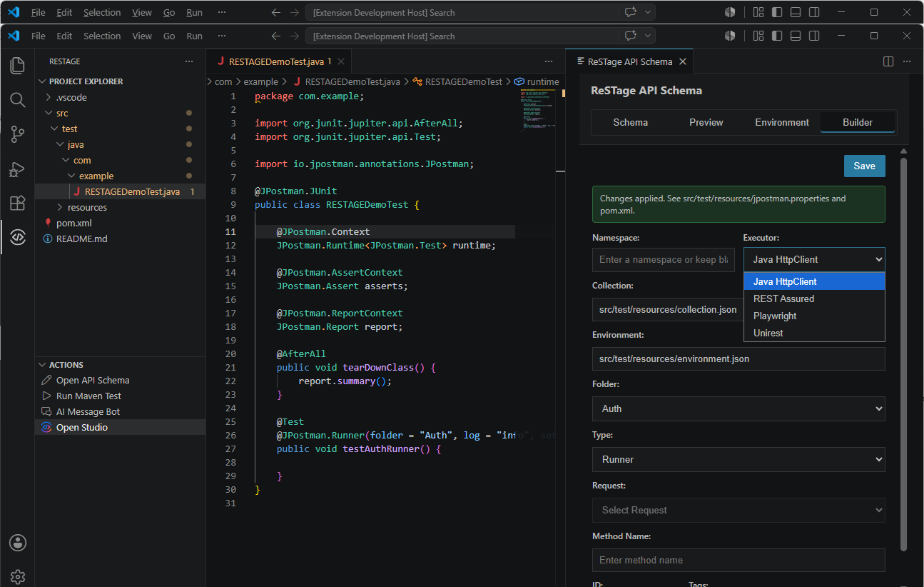This screenshot has height=587, width=924.
Task: Open the Selection menu
Action: (102, 36)
